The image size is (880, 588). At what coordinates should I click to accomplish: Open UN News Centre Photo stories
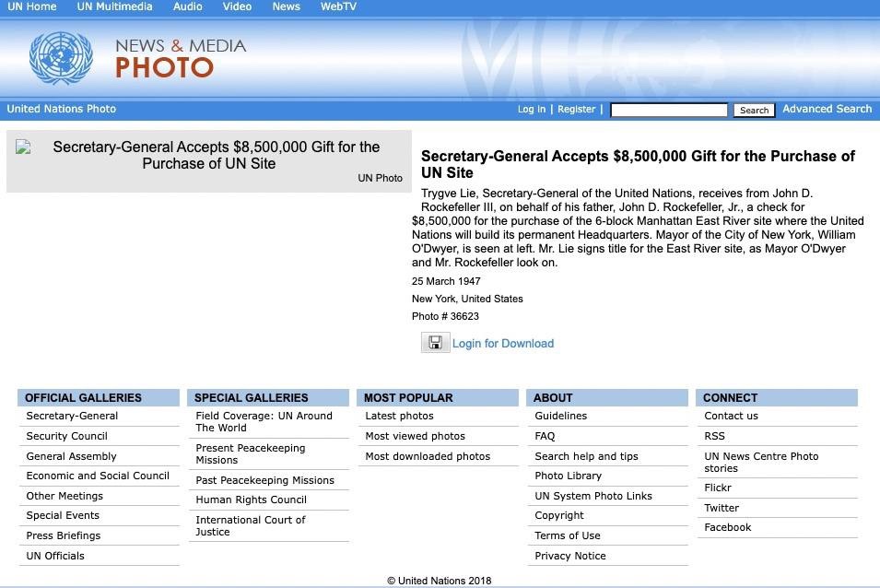tap(761, 463)
